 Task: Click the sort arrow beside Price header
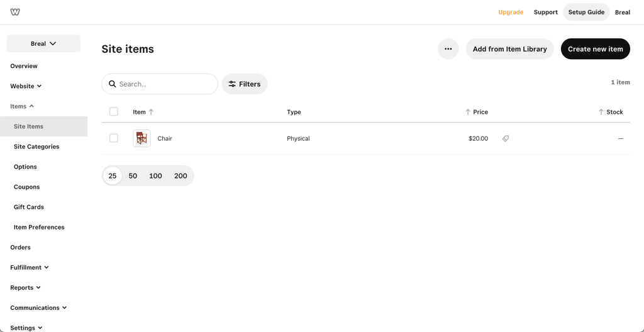pyautogui.click(x=467, y=112)
